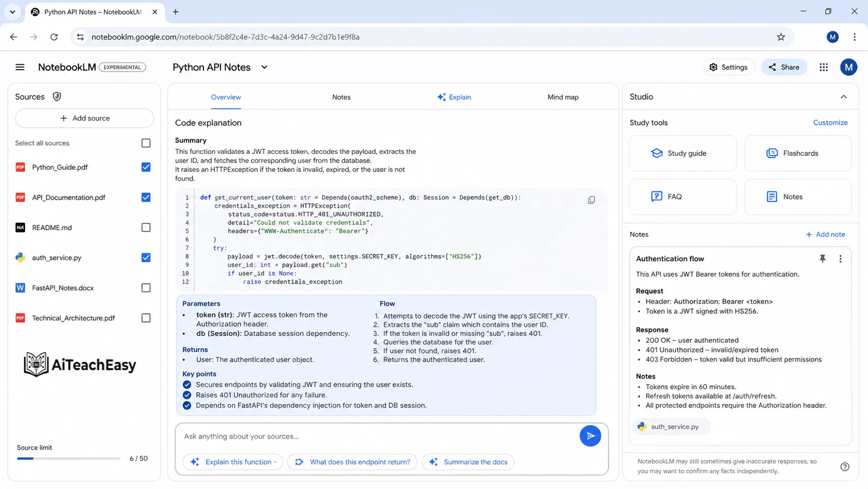Viewport: 868px width, 489px height.
Task: Click the FastAPI_Notes.docx Word icon
Action: coord(20,288)
